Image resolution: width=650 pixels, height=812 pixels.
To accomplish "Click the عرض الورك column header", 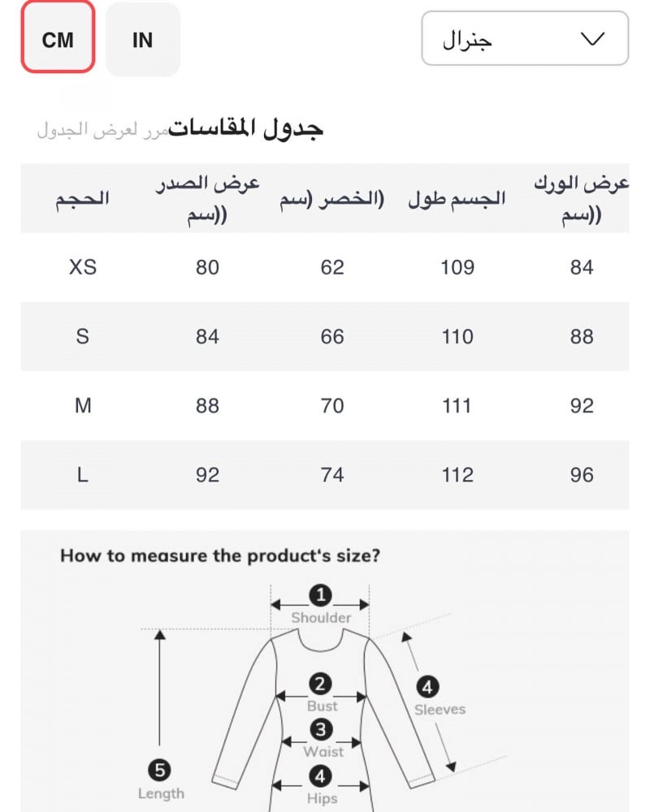I will 581,199.
